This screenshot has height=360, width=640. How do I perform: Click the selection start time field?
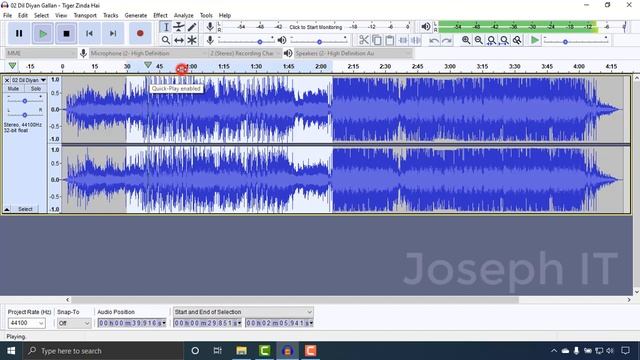click(208, 323)
